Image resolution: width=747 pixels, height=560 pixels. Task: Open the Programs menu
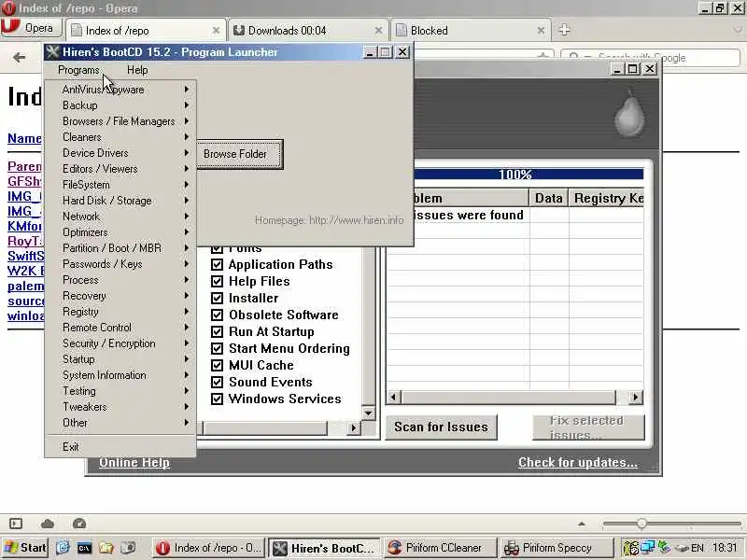click(x=78, y=70)
